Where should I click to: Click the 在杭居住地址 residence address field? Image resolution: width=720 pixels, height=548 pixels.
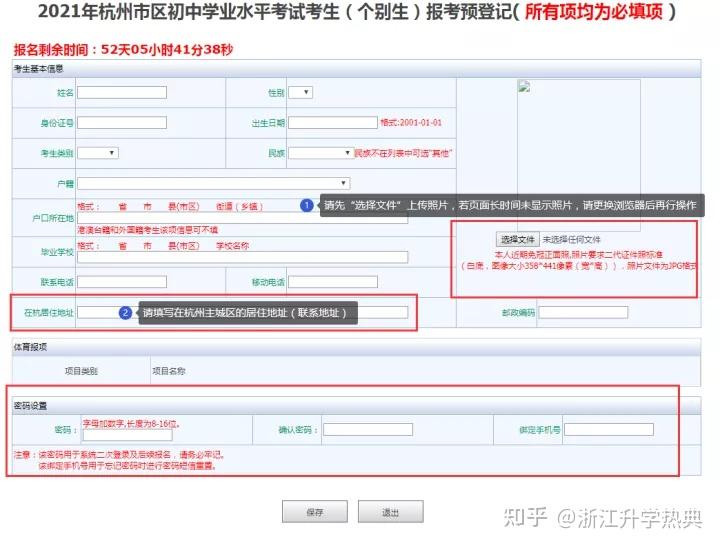click(x=242, y=313)
